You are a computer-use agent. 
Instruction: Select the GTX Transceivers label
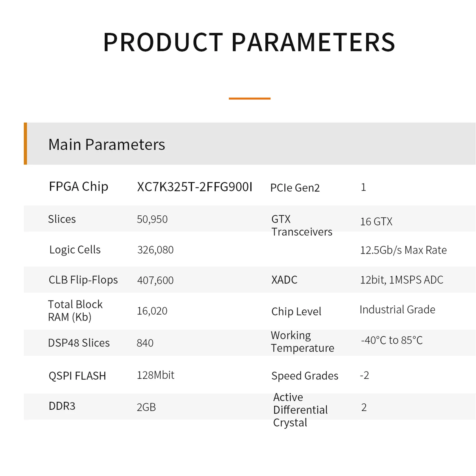click(x=302, y=226)
